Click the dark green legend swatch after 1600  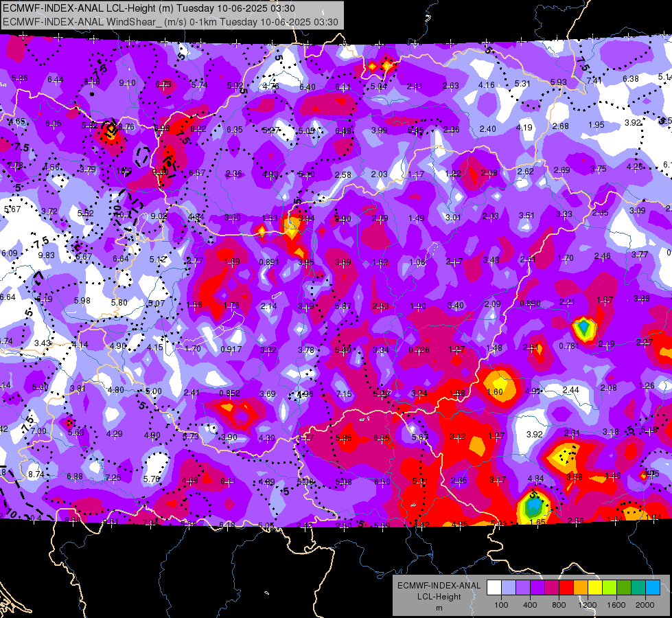tap(624, 588)
